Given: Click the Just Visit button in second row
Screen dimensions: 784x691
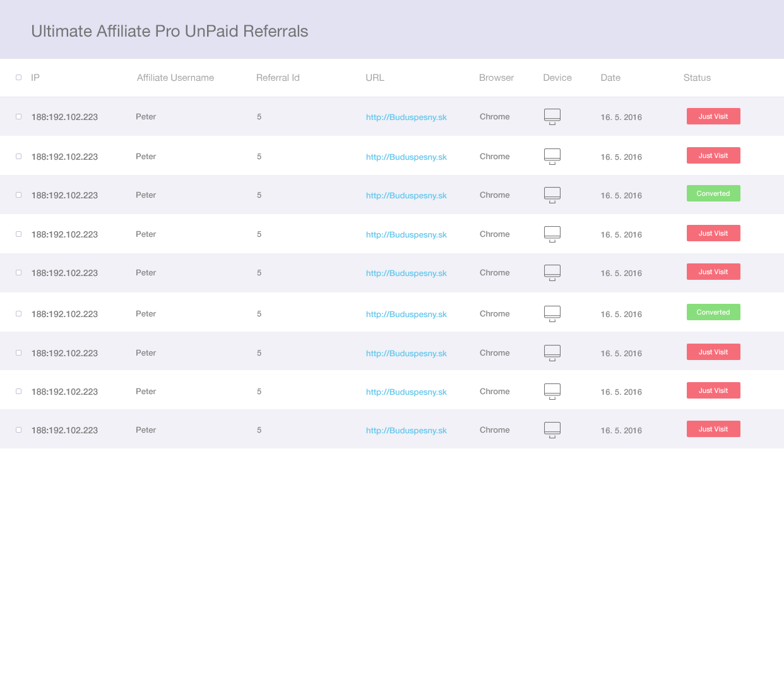Looking at the screenshot, I should tap(713, 155).
